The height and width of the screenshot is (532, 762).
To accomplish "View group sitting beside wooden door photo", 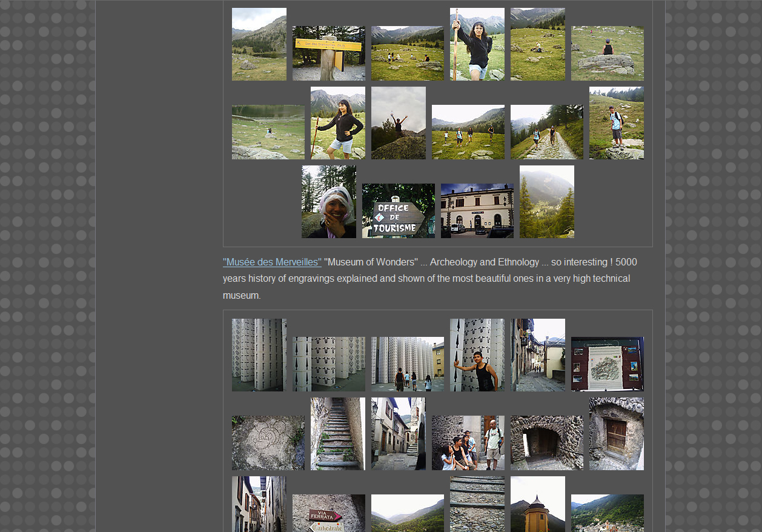I will pyautogui.click(x=468, y=443).
